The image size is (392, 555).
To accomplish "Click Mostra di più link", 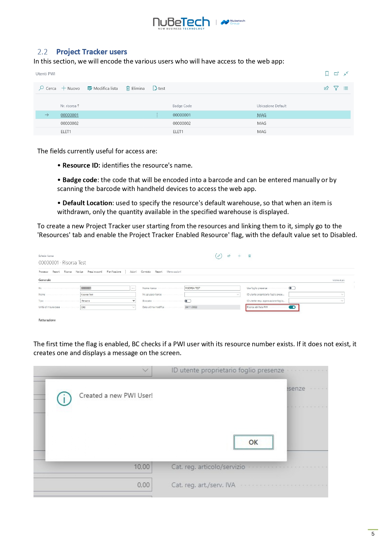I will 338,280.
